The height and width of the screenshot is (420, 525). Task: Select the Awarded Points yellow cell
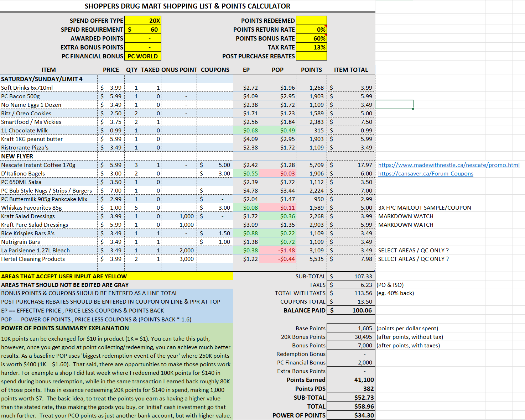[143, 38]
